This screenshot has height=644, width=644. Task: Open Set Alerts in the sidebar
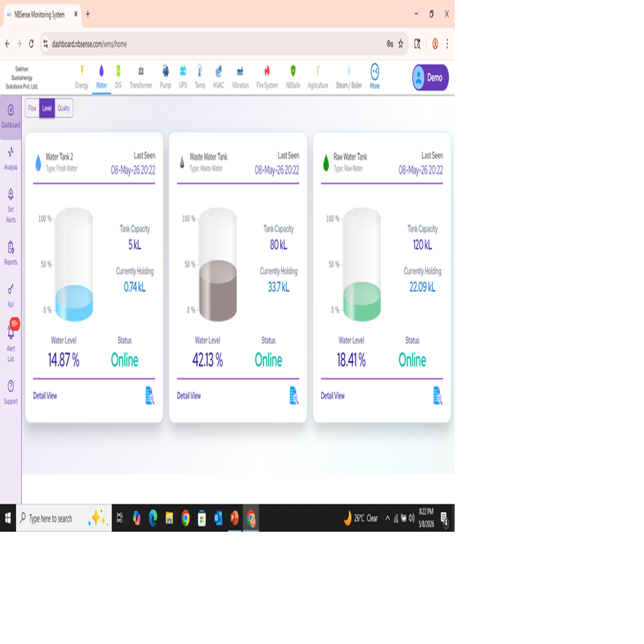[x=11, y=205]
